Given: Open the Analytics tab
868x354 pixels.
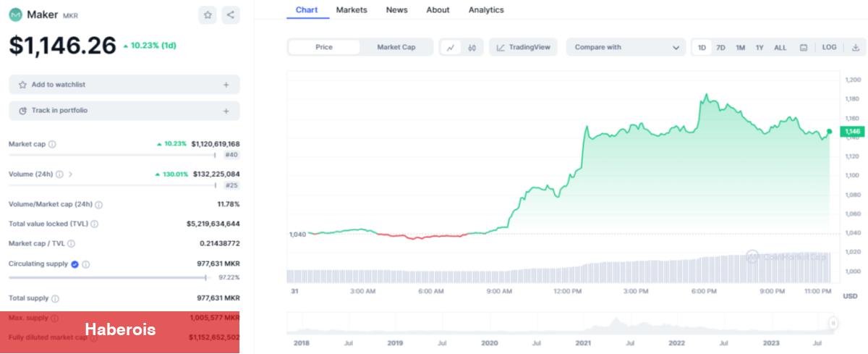Looking at the screenshot, I should click(486, 10).
